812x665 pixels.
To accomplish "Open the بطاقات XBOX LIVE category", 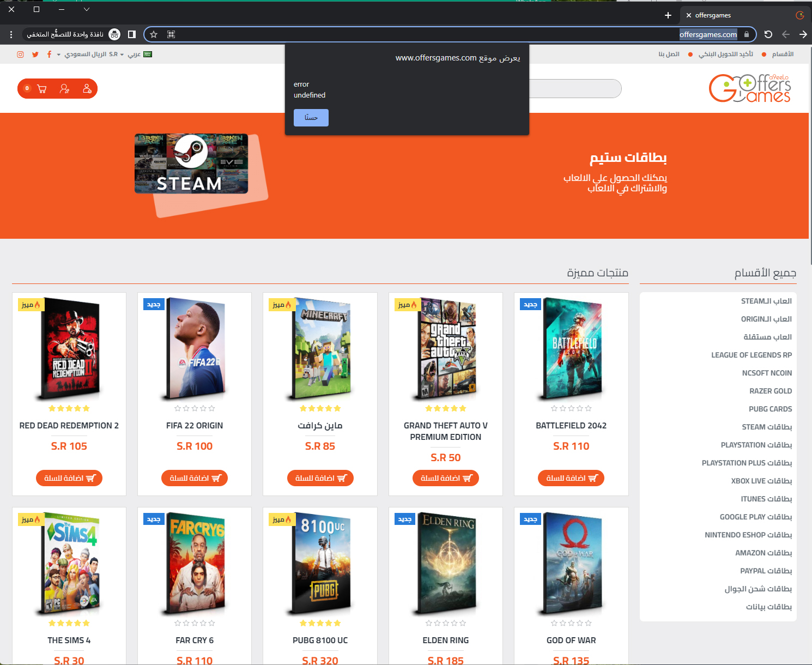I will point(761,481).
